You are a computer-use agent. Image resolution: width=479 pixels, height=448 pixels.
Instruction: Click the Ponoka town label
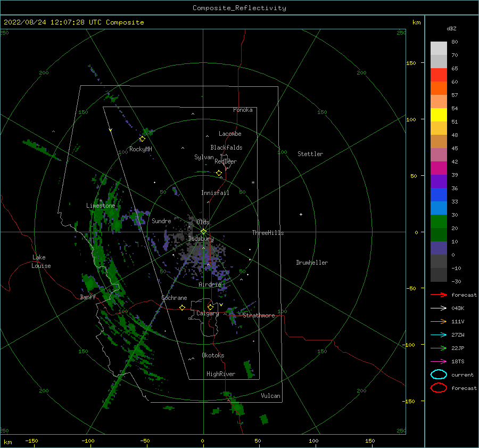(243, 110)
